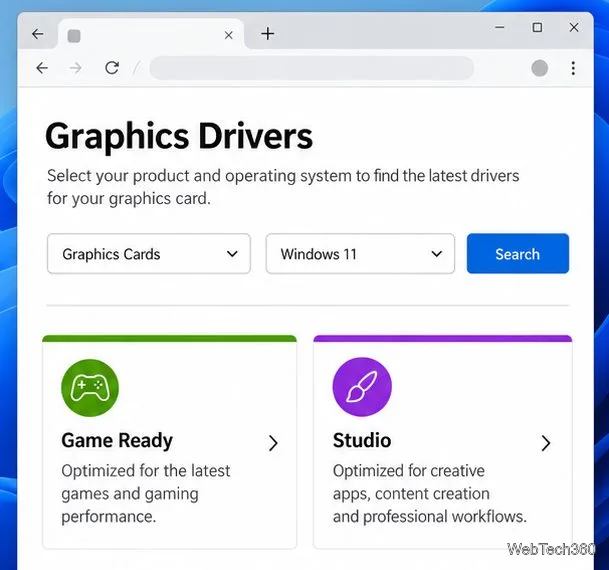Click the blue Search button
Viewport: 609px width, 570px height.
point(518,254)
